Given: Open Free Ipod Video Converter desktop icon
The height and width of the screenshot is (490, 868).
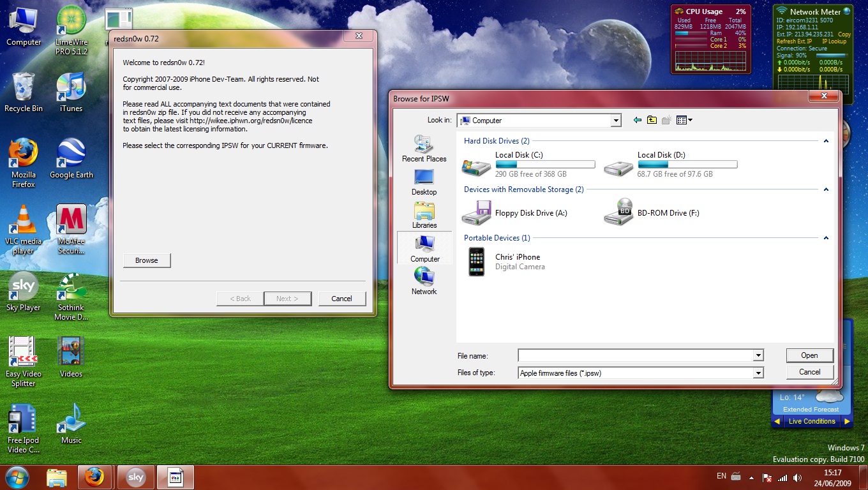Looking at the screenshot, I should click(x=24, y=429).
